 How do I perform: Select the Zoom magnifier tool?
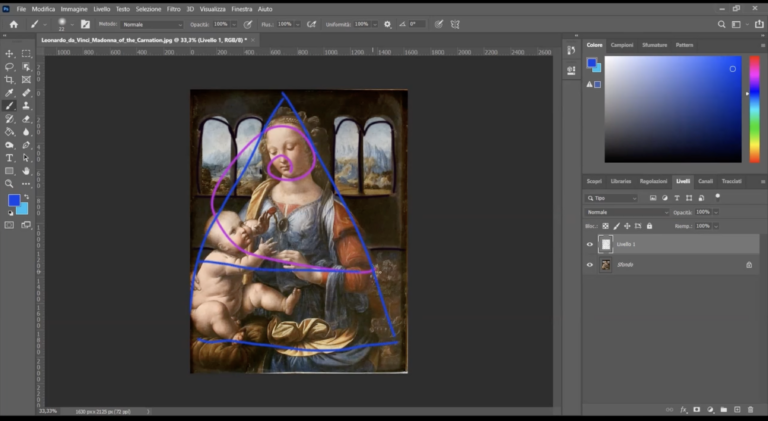click(x=10, y=184)
